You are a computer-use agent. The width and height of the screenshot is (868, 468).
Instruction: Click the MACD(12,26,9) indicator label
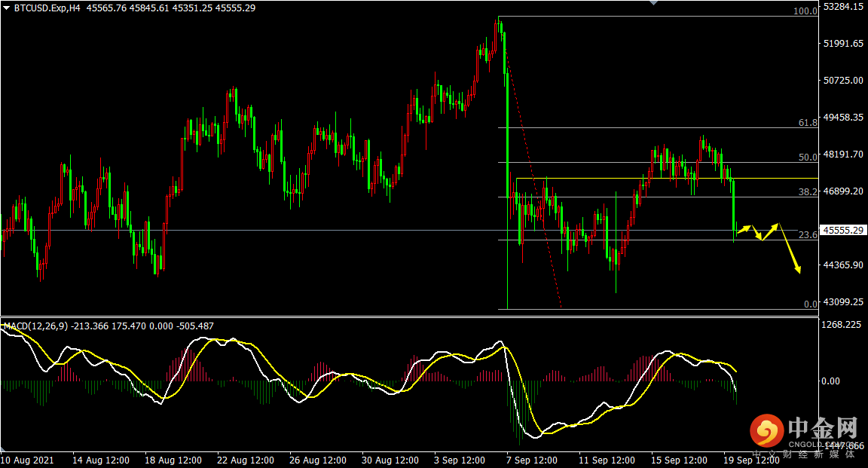[x=36, y=326]
